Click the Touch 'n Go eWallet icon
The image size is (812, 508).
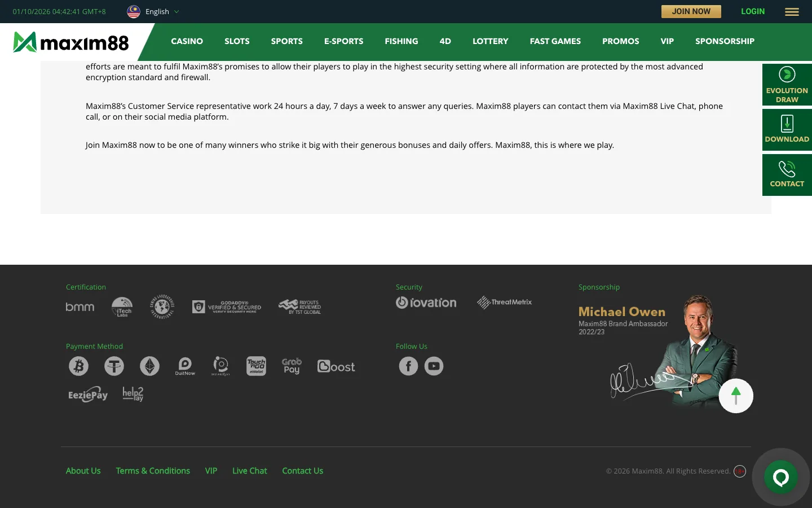(x=256, y=366)
